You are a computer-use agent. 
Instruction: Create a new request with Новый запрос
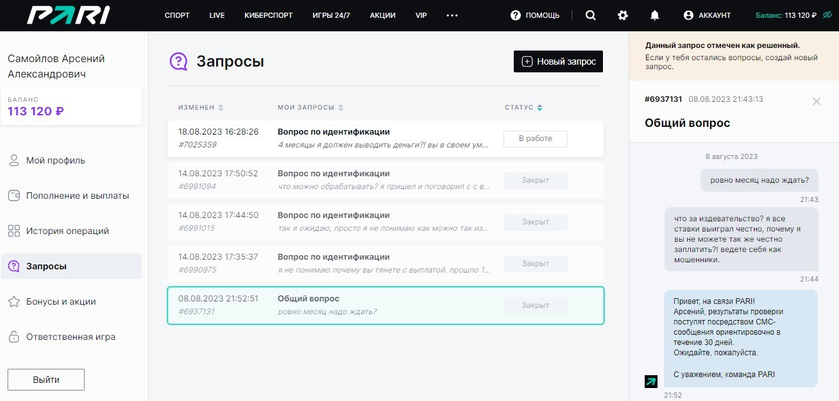[558, 62]
